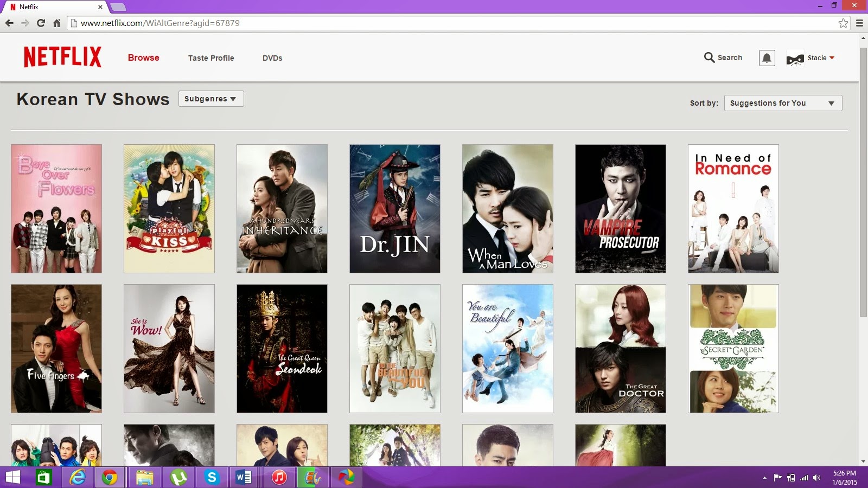Open The Great Queen Seondeok poster
This screenshot has width=868, height=488.
[x=282, y=349]
